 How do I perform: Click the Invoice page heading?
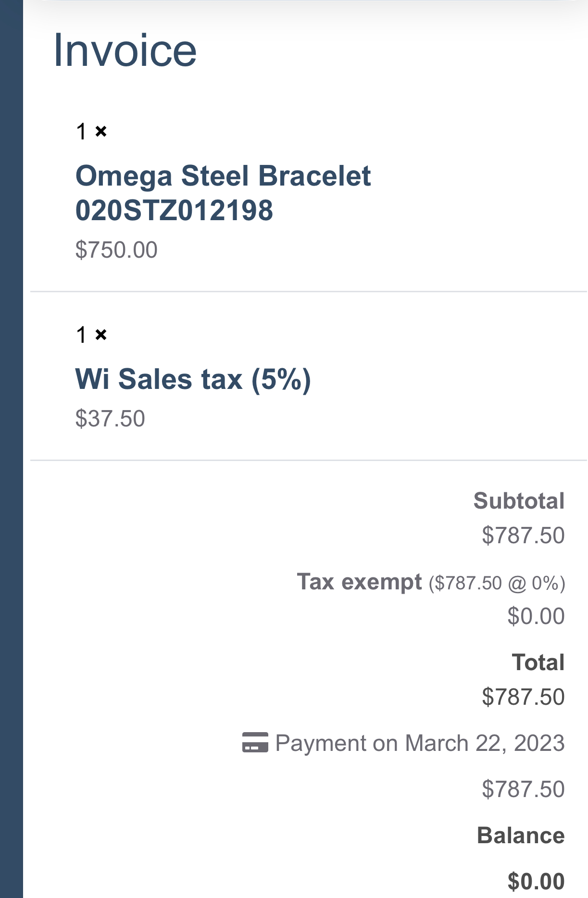(125, 50)
